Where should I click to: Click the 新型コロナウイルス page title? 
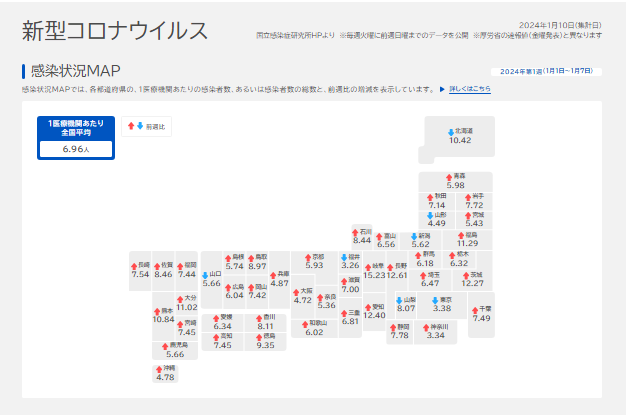click(x=115, y=30)
